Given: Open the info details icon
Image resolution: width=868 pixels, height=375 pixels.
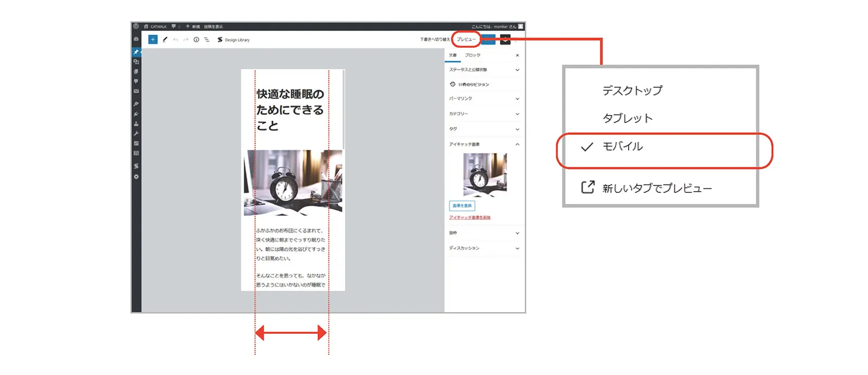Looking at the screenshot, I should tap(196, 40).
